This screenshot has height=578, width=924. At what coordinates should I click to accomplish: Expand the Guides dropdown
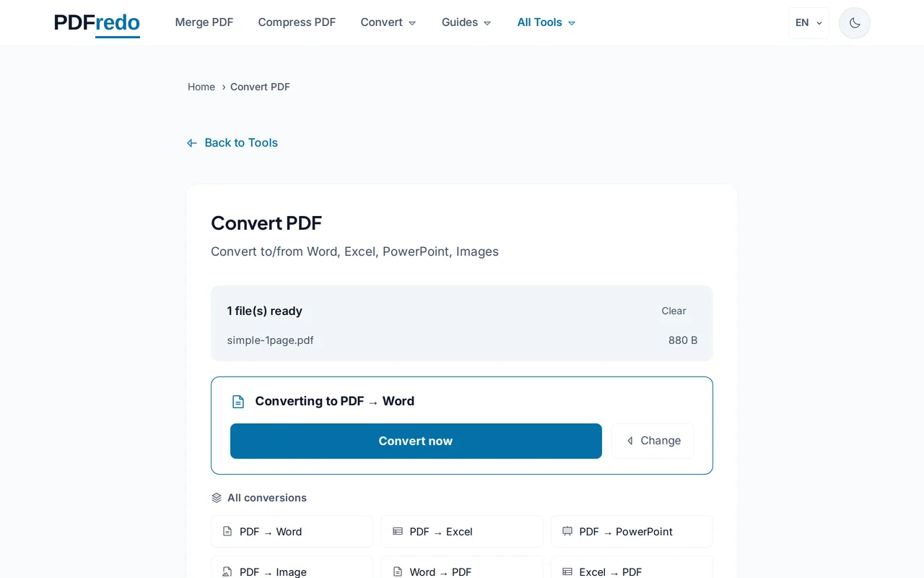coord(466,22)
